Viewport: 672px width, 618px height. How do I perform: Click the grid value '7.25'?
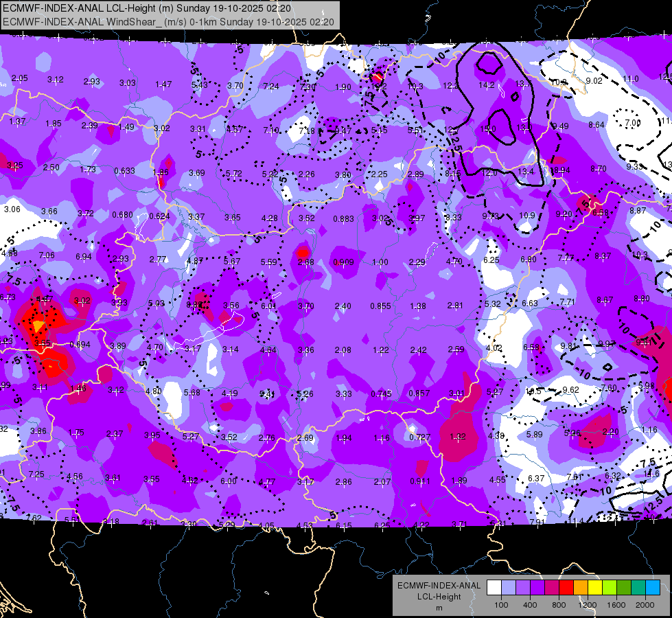pyautogui.click(x=36, y=474)
